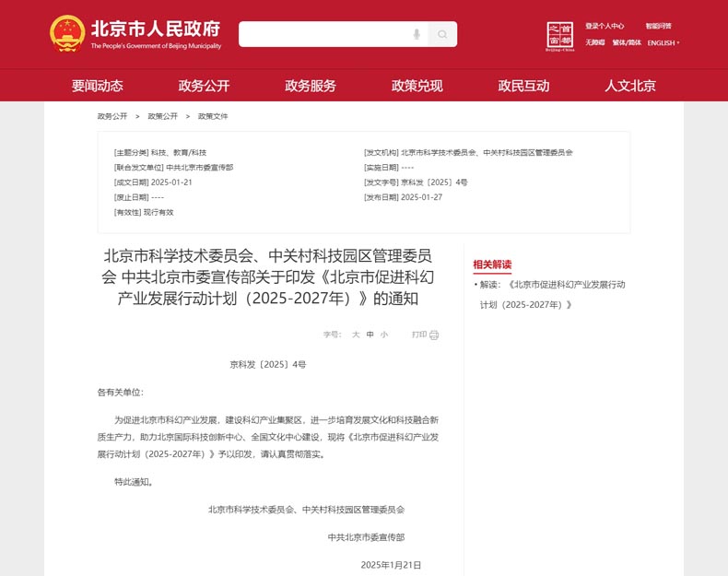Click the 发文机构 field text
The image size is (728, 576).
click(x=468, y=152)
